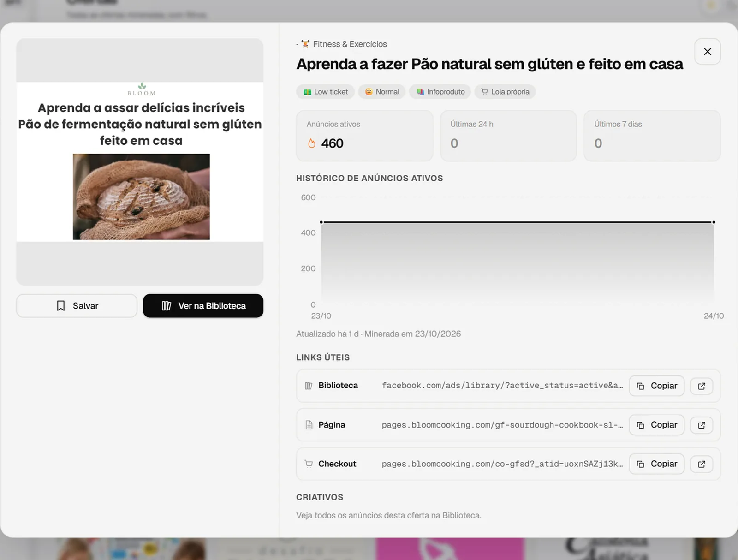Open Biblioteca link in new tab icon
The height and width of the screenshot is (560, 738).
pyautogui.click(x=702, y=386)
